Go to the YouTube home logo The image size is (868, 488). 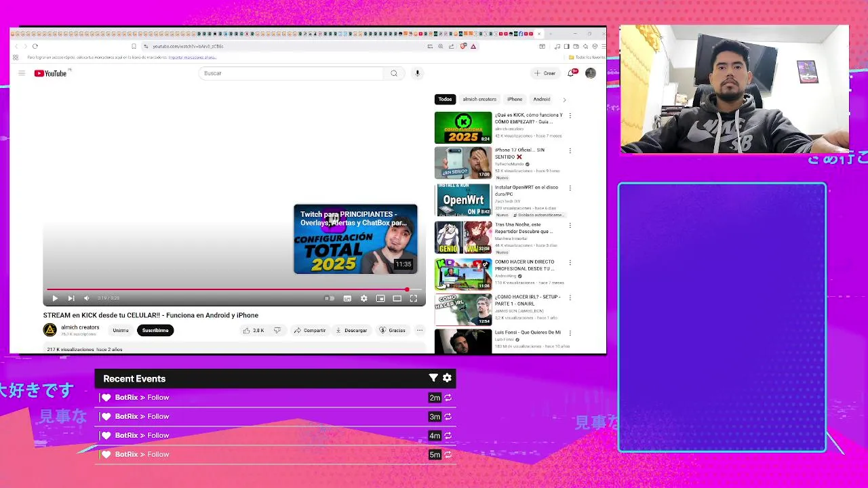pyautogui.click(x=51, y=73)
